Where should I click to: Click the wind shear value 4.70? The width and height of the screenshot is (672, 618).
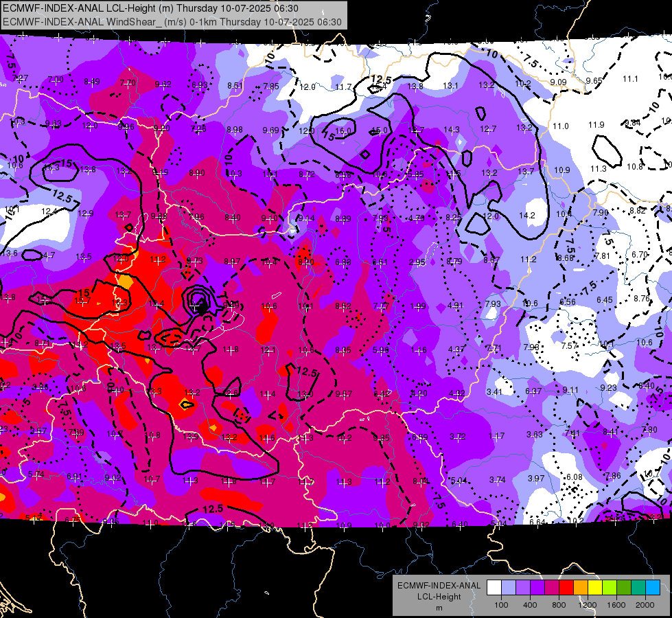[416, 218]
